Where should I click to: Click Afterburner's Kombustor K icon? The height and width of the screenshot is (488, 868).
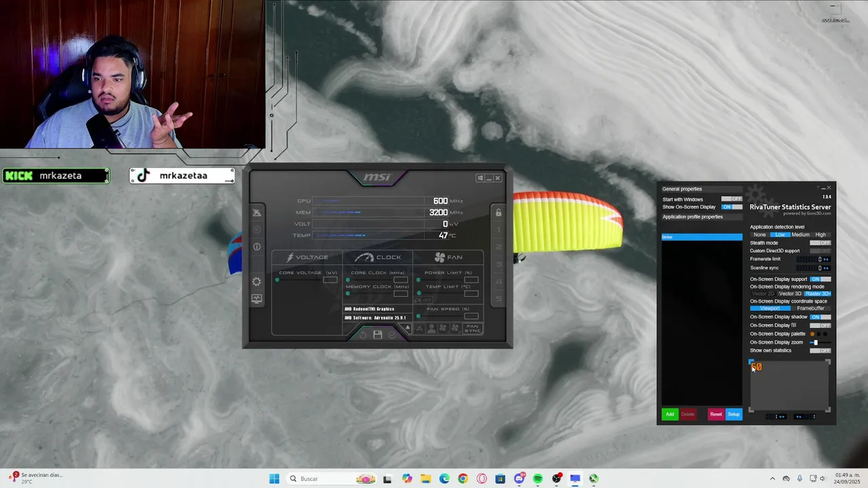click(256, 230)
